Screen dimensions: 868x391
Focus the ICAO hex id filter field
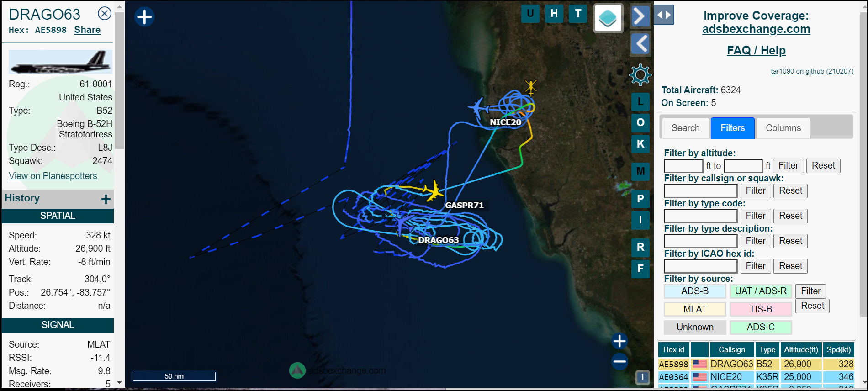(x=701, y=266)
